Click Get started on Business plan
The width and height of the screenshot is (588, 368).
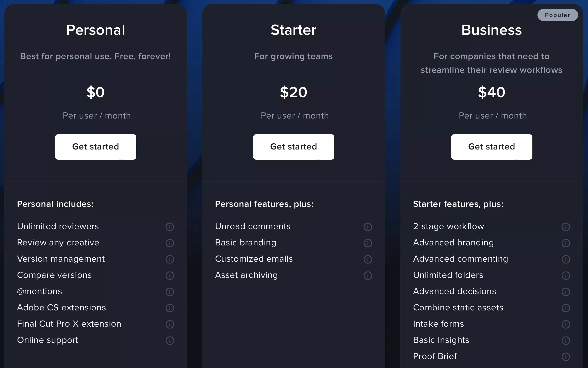point(491,147)
